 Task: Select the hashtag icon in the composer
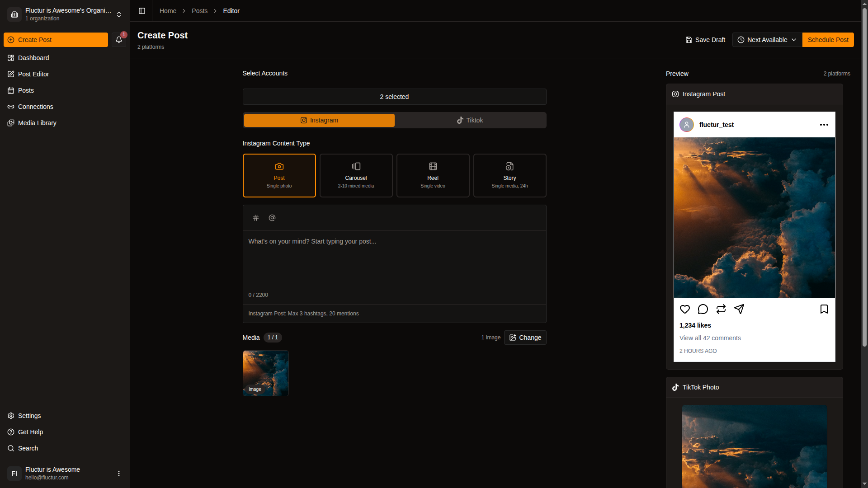coord(256,218)
